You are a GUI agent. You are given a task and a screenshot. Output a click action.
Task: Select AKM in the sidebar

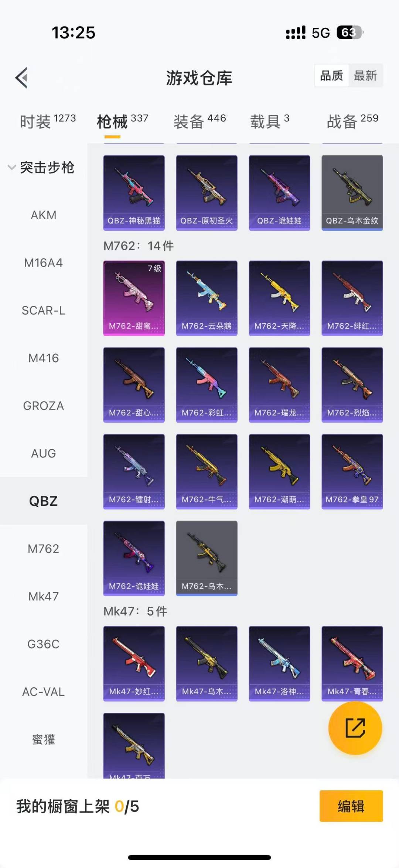(x=44, y=215)
